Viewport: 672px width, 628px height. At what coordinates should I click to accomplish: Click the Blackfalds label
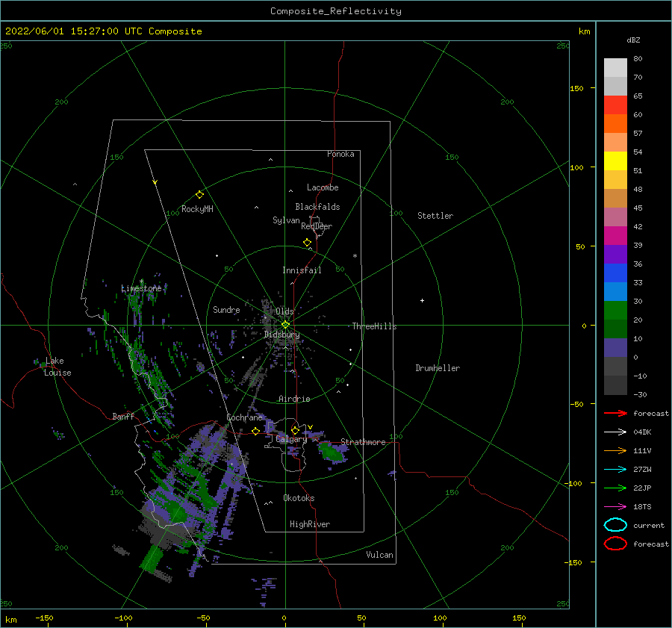(x=317, y=207)
